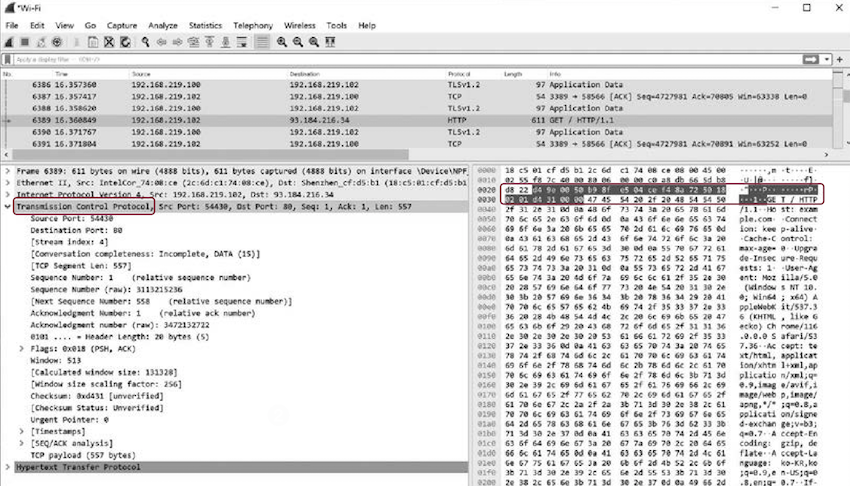This screenshot has width=850, height=486.
Task: Expand the Ethernet II tree node
Action: pyautogui.click(x=8, y=183)
